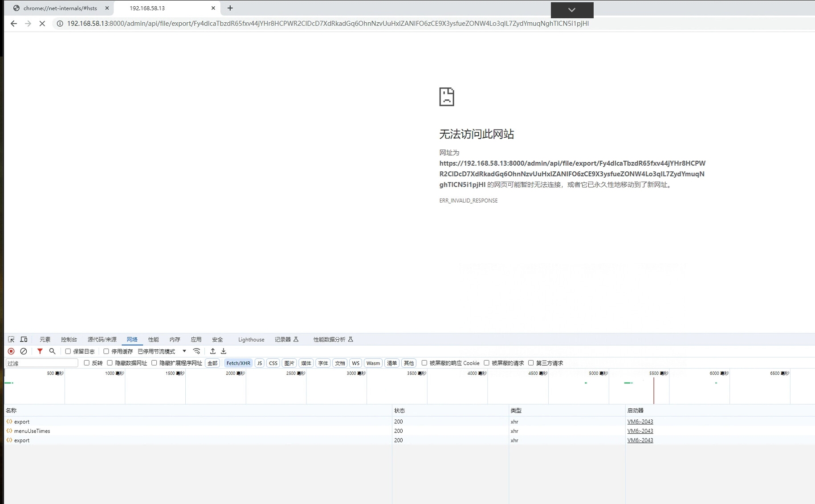
Task: Open network search magnifier
Action: [52, 351]
